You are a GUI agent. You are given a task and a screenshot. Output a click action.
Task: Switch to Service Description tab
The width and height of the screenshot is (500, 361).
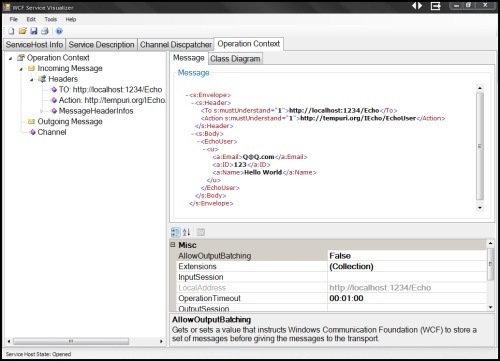[x=101, y=45]
